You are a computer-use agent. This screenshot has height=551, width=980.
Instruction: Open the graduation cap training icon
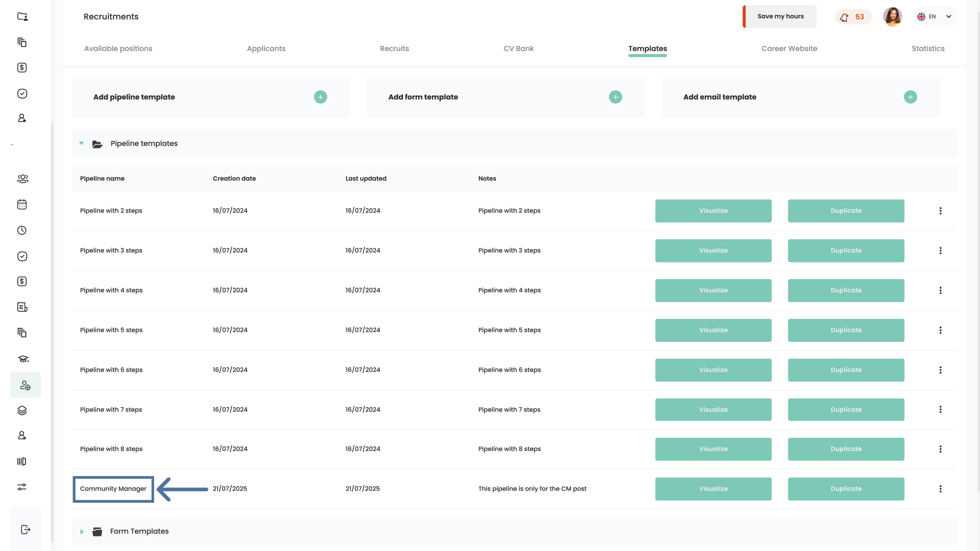point(23,359)
